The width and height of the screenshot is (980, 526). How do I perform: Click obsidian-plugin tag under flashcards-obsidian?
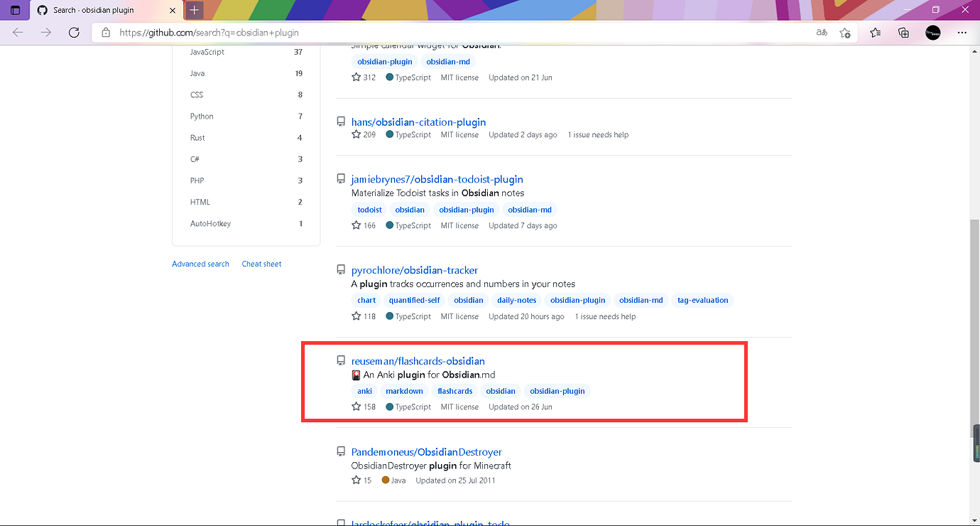pos(557,391)
